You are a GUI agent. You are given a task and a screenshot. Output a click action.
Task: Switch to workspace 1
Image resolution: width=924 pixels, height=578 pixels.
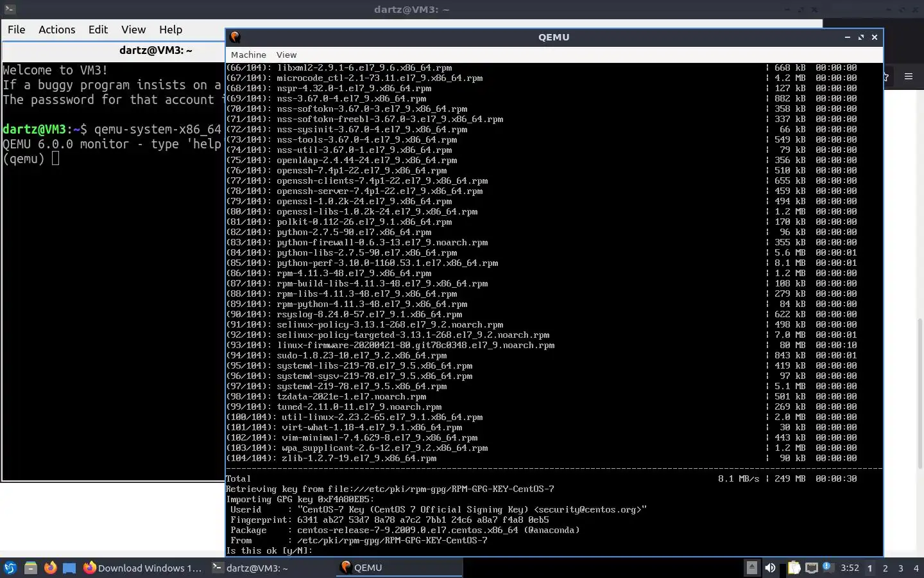(870, 568)
